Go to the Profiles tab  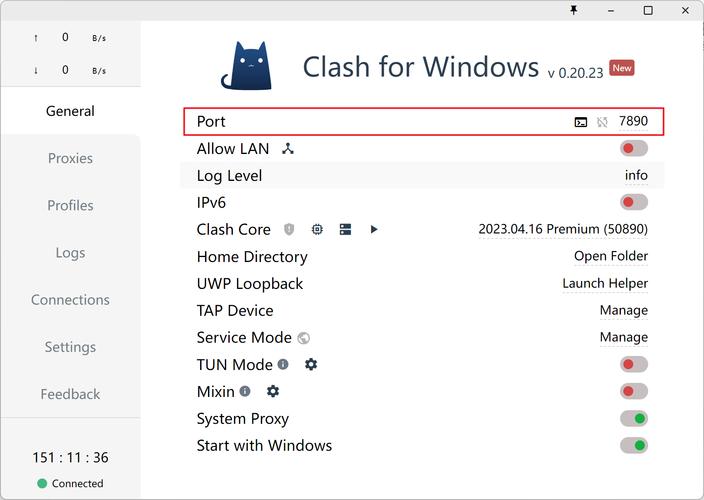point(70,205)
